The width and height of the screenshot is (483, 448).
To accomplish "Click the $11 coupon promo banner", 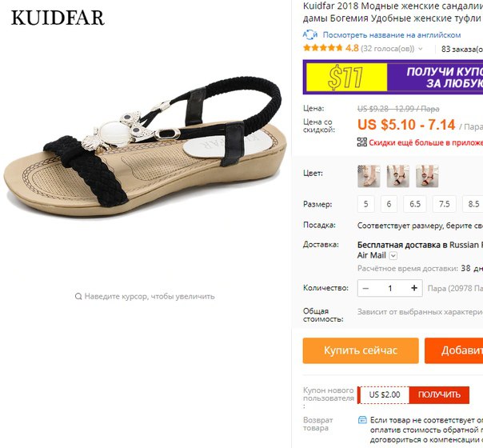I will tap(393, 77).
